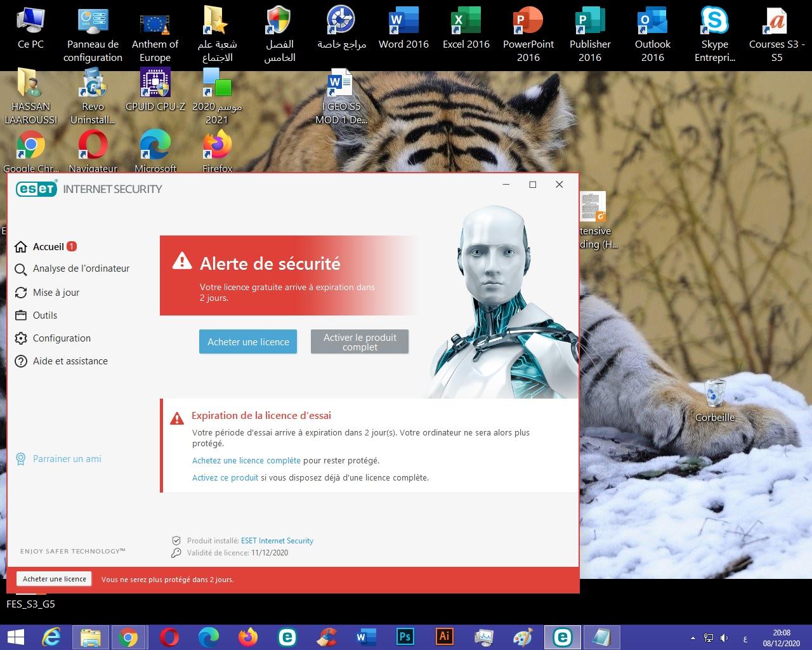Open the network icon in system tray
The width and height of the screenshot is (812, 650).
point(708,638)
